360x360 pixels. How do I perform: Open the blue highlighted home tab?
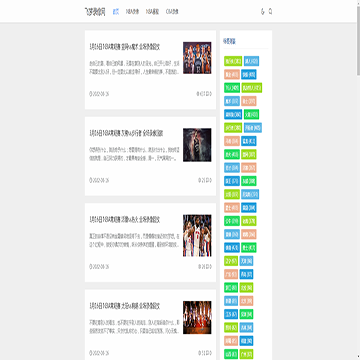116,12
